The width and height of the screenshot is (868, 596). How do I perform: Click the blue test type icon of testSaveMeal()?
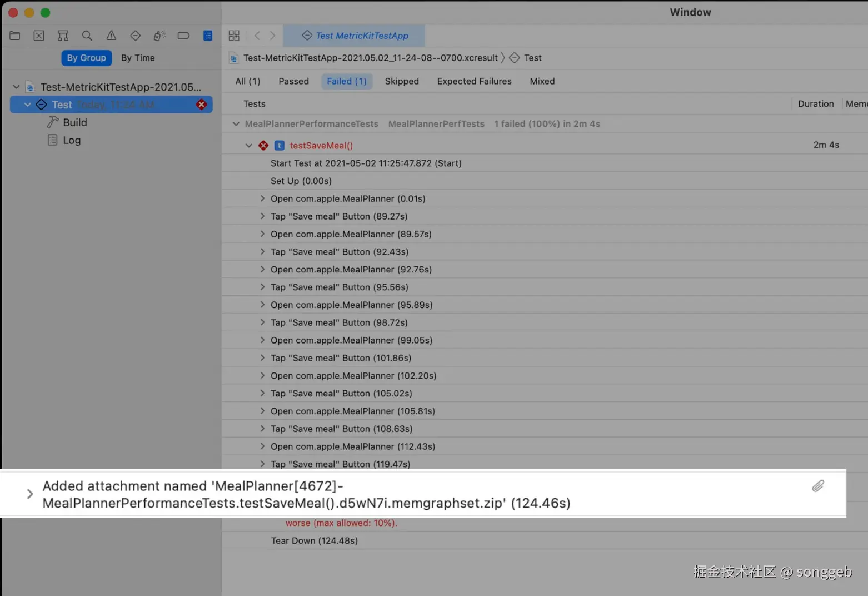click(x=280, y=146)
